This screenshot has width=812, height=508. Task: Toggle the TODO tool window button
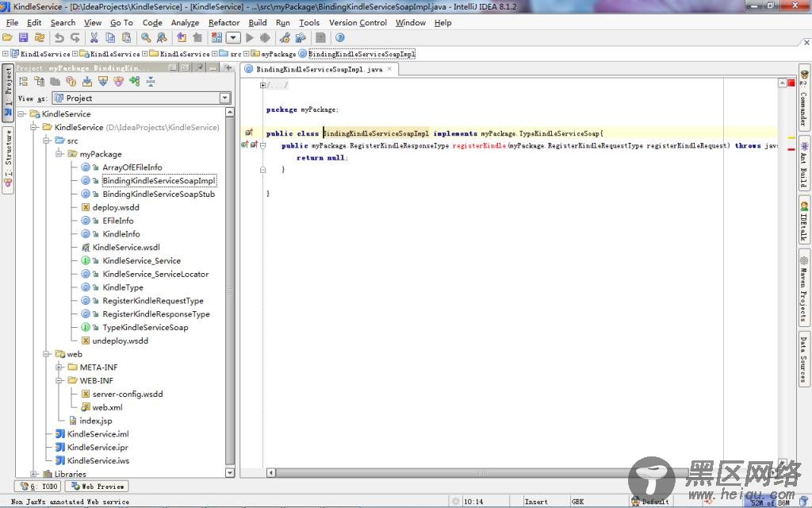[x=38, y=487]
